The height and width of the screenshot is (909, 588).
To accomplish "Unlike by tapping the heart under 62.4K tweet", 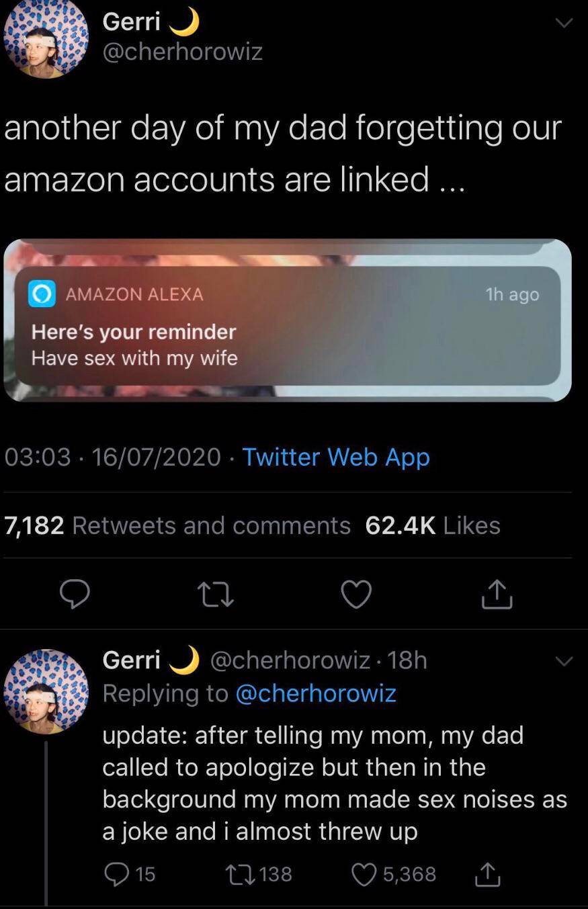I will click(356, 594).
